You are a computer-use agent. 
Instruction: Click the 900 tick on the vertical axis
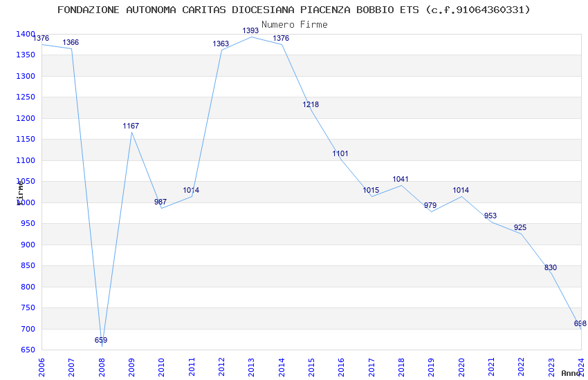point(28,245)
